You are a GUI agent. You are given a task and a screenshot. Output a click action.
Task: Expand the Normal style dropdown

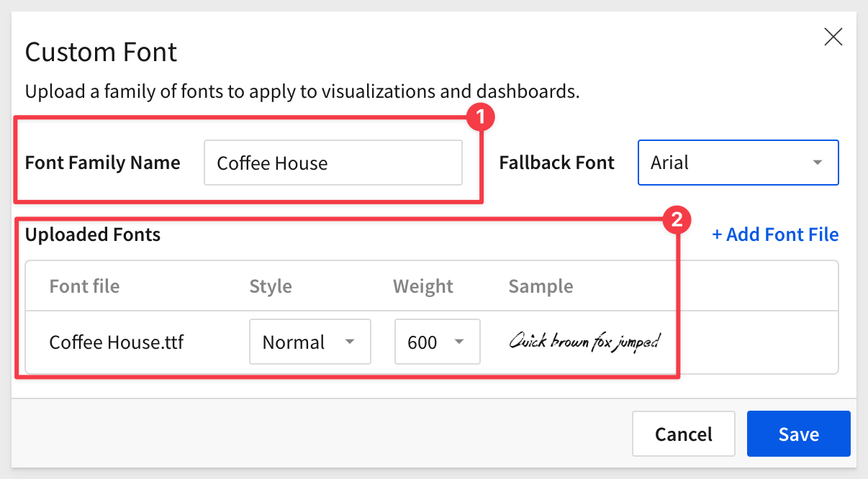coord(310,342)
